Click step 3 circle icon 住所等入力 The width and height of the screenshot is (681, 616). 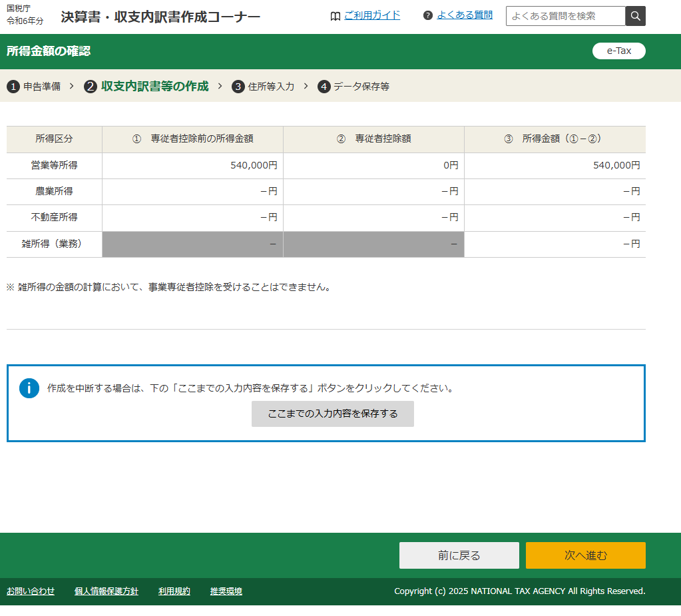[x=238, y=87]
